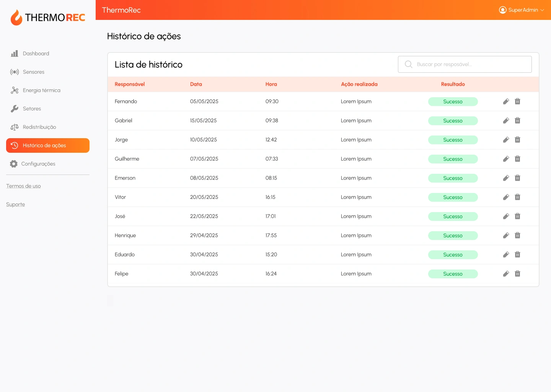This screenshot has width=551, height=392.
Task: Open the Dashboard menu item
Action: pyautogui.click(x=36, y=54)
